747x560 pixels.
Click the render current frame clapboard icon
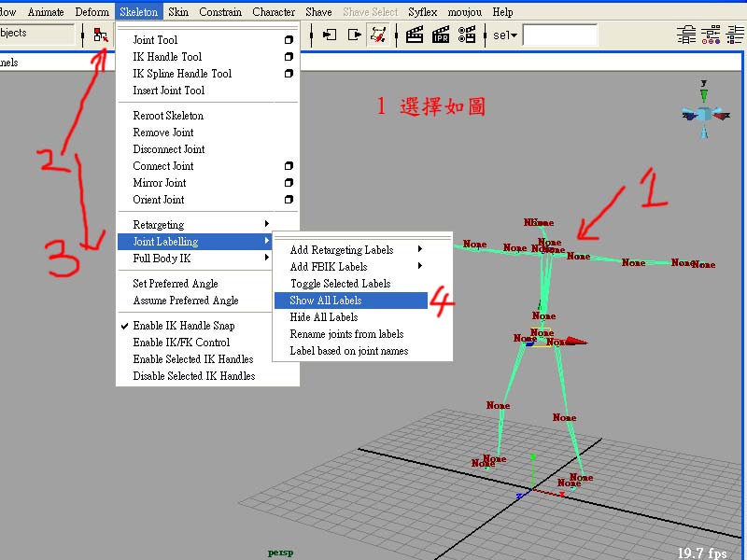[415, 35]
